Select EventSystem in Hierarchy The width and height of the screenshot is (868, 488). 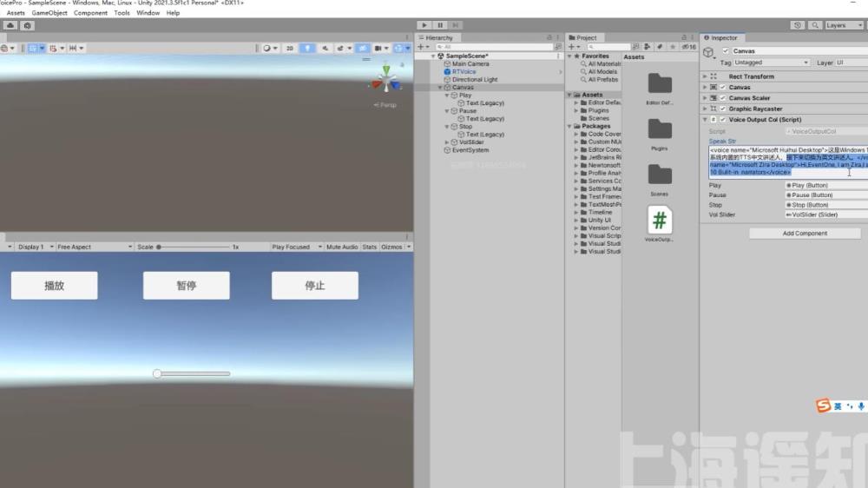470,150
